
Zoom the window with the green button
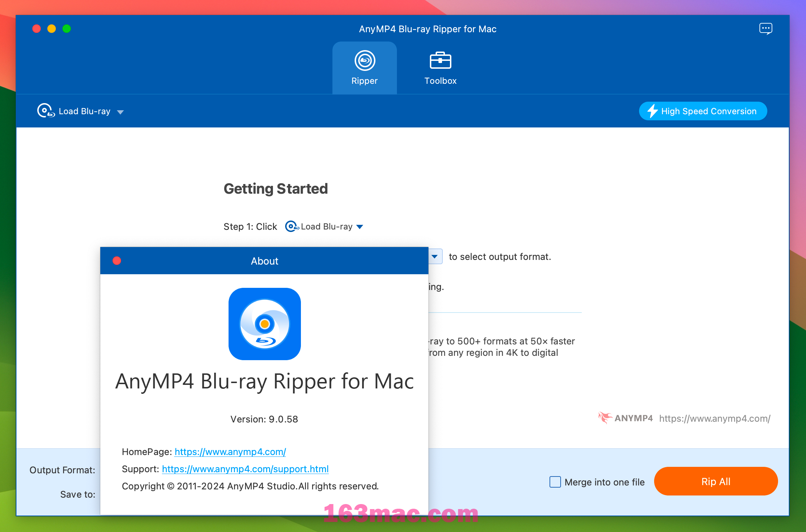(67, 29)
